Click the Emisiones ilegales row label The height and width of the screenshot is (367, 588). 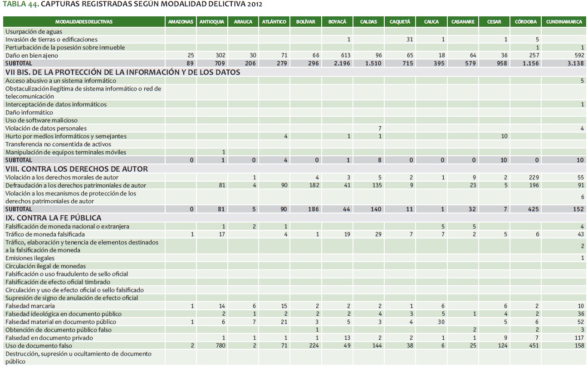point(30,258)
